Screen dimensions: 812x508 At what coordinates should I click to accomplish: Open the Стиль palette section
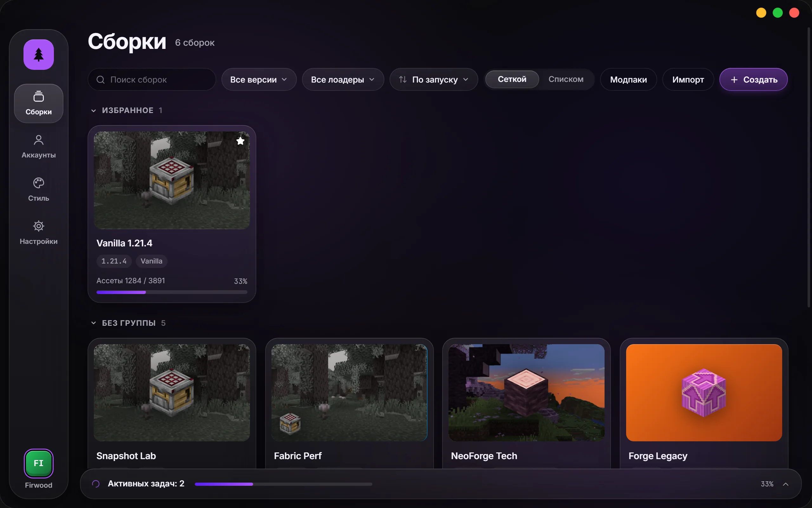(x=39, y=190)
